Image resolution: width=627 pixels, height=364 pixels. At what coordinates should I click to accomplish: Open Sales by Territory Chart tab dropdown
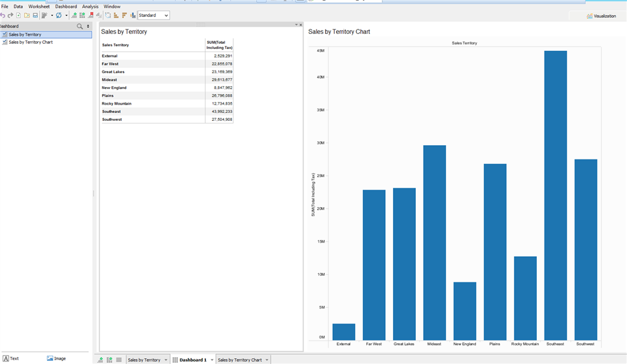pos(267,359)
